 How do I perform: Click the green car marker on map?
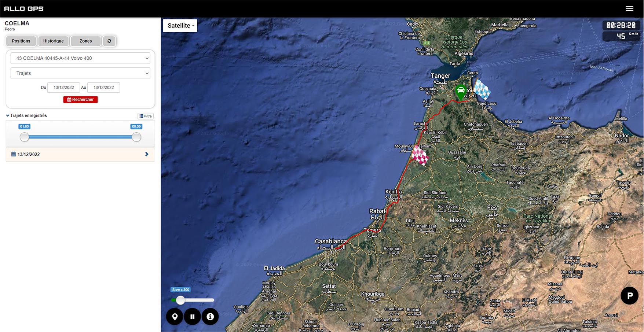pyautogui.click(x=461, y=91)
